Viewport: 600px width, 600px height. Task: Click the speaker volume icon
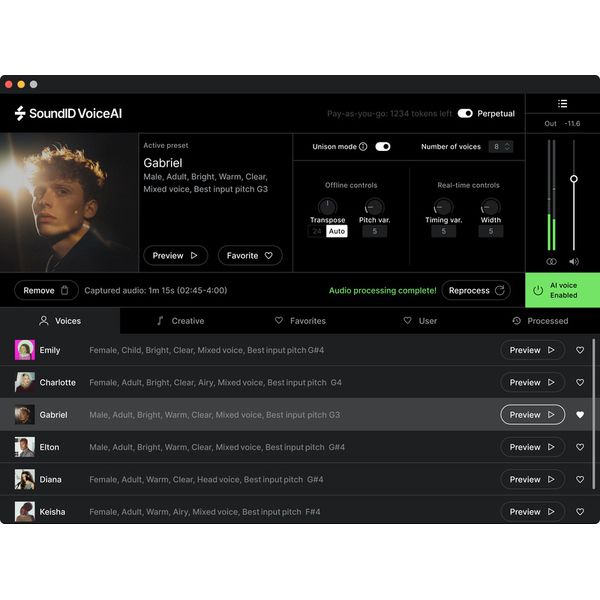[x=574, y=261]
